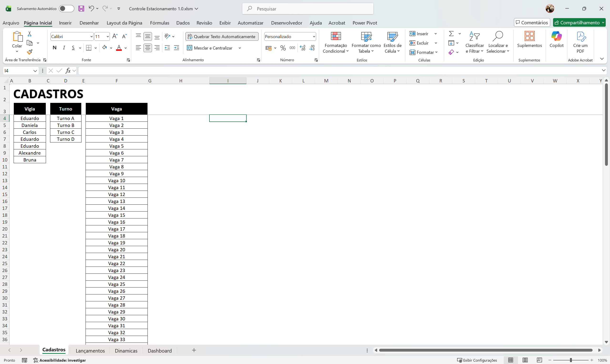Toggle the Salvamento Automático switch
Image resolution: width=610 pixels, height=364 pixels.
(x=66, y=9)
